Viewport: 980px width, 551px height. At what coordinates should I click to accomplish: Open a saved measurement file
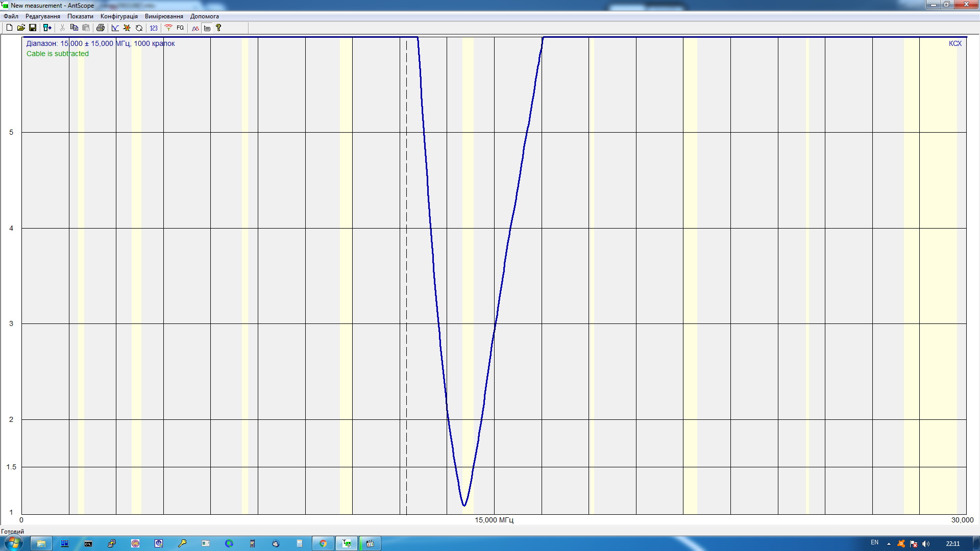21,28
